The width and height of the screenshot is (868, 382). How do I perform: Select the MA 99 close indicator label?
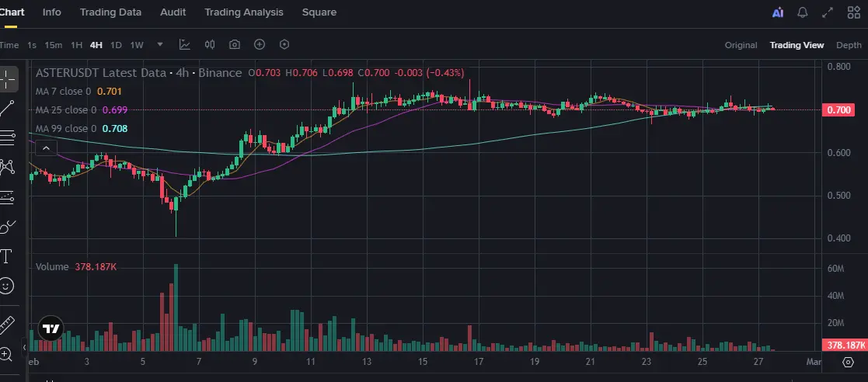tap(66, 129)
